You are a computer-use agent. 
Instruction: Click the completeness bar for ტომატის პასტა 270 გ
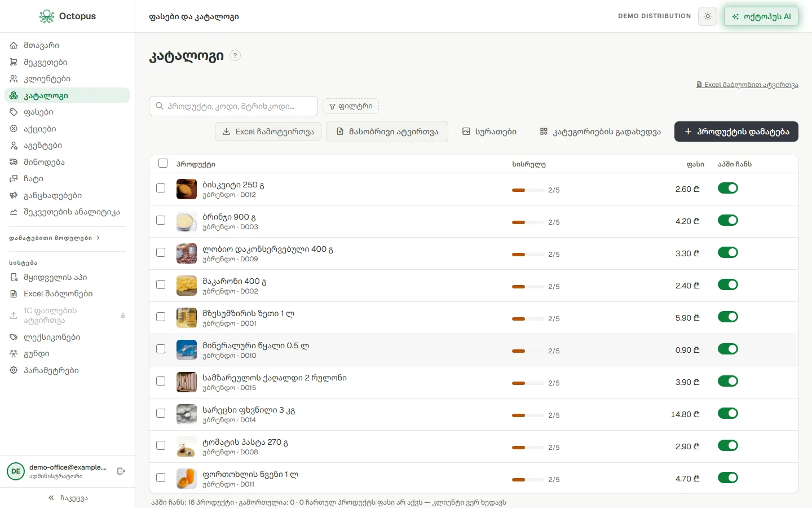click(527, 448)
